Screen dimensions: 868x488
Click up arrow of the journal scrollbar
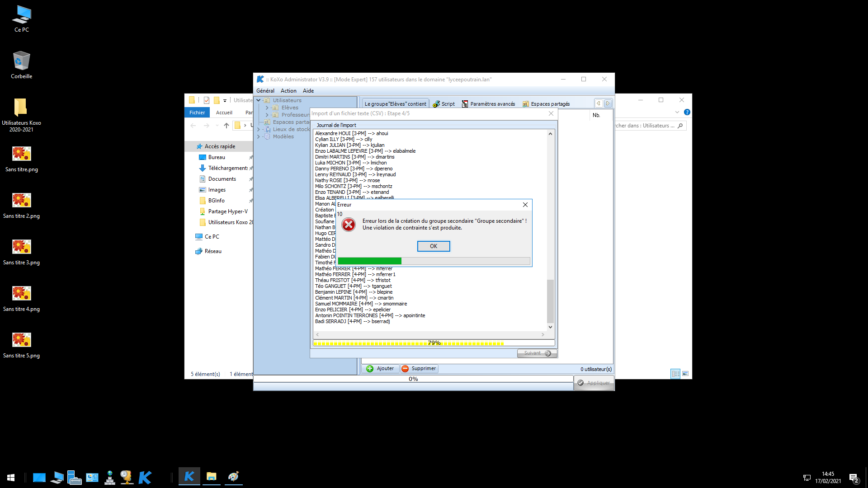click(550, 134)
